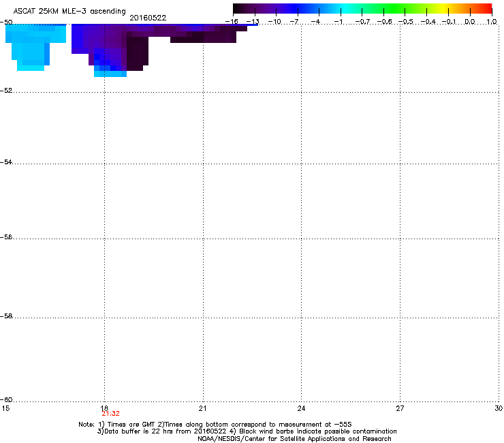The height and width of the screenshot is (443, 504).
Task: Click the color scale label "0.0"
Action: point(470,22)
